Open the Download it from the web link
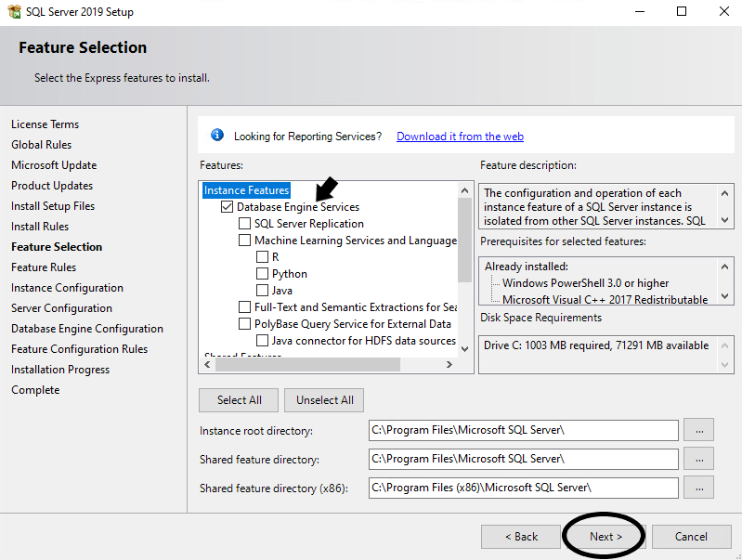 [460, 137]
